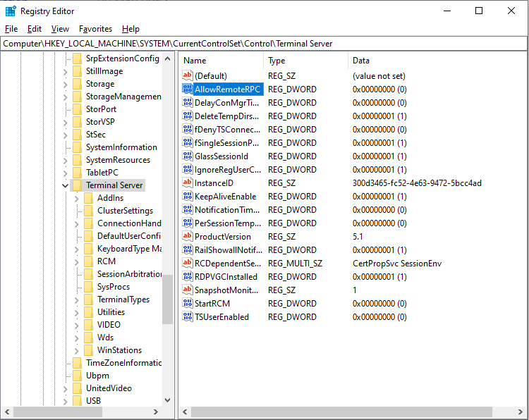Click the WinStations folder icon
This screenshot has height=420, width=529.
[88, 350]
